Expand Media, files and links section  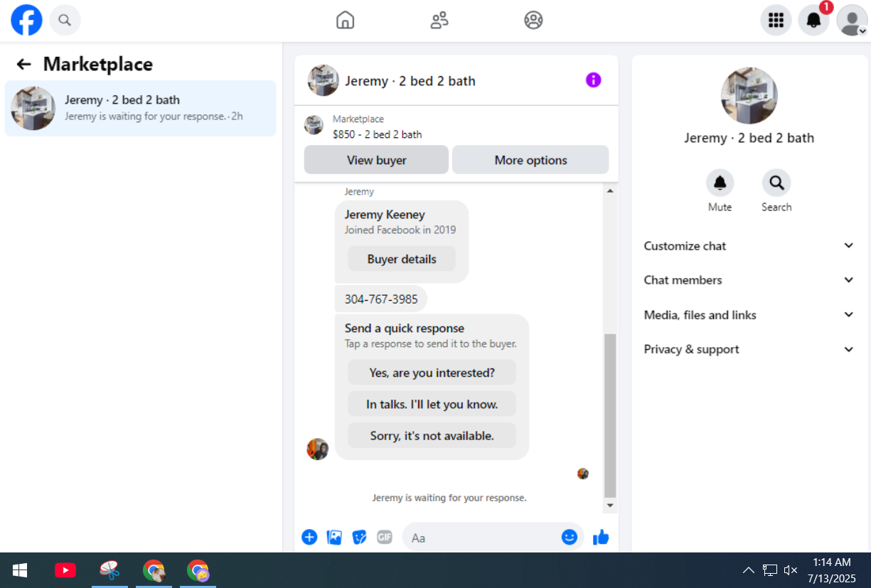click(749, 315)
